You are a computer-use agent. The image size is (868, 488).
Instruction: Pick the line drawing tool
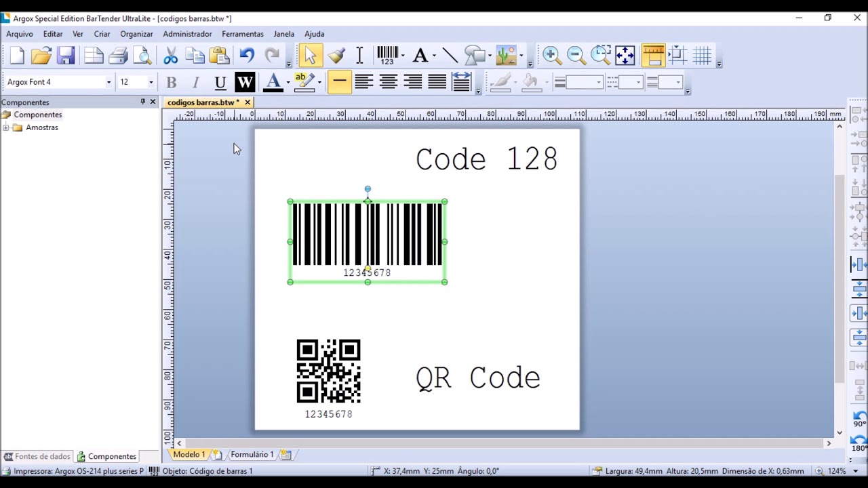(x=450, y=56)
